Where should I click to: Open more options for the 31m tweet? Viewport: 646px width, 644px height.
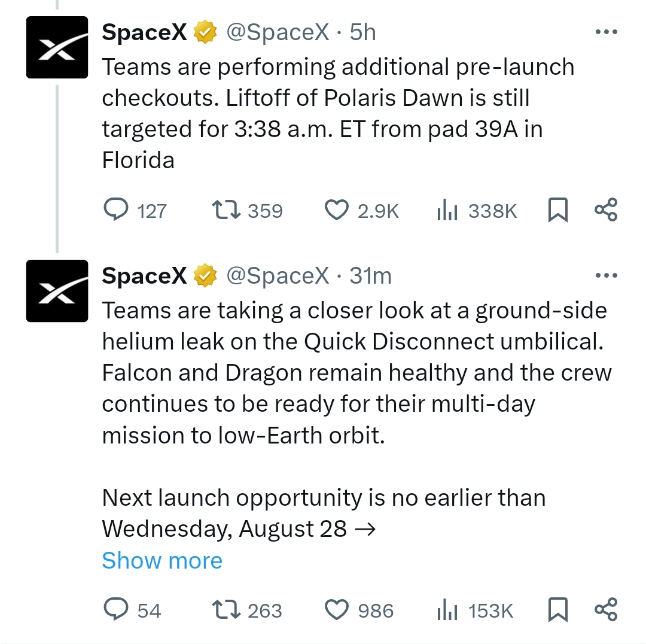[x=607, y=275]
